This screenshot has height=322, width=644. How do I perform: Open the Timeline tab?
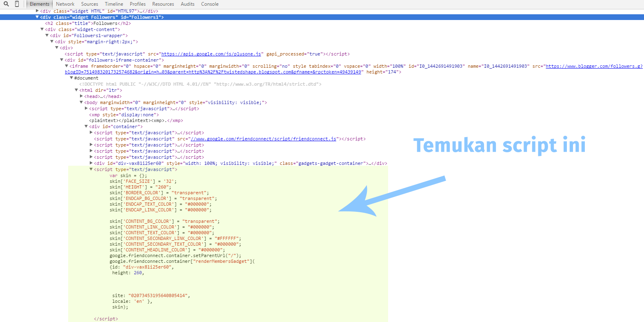click(x=114, y=4)
